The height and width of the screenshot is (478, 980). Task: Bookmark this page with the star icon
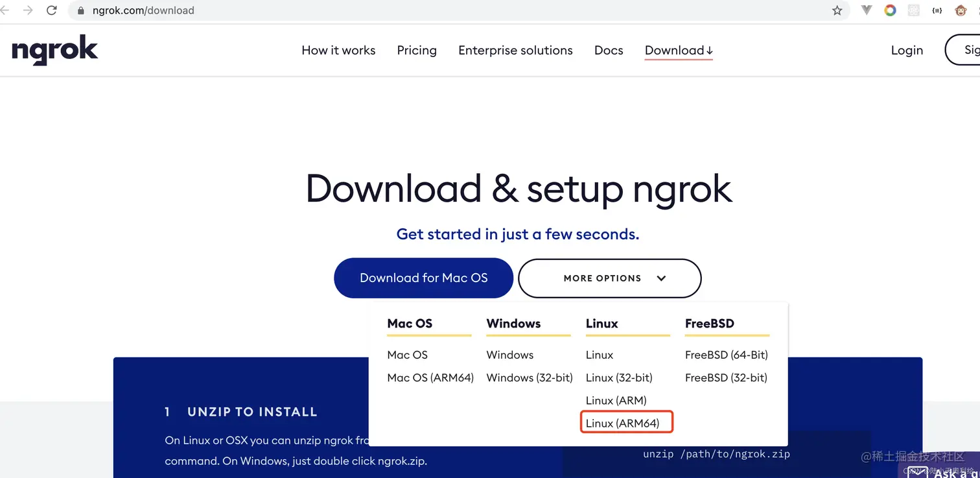[x=837, y=10]
